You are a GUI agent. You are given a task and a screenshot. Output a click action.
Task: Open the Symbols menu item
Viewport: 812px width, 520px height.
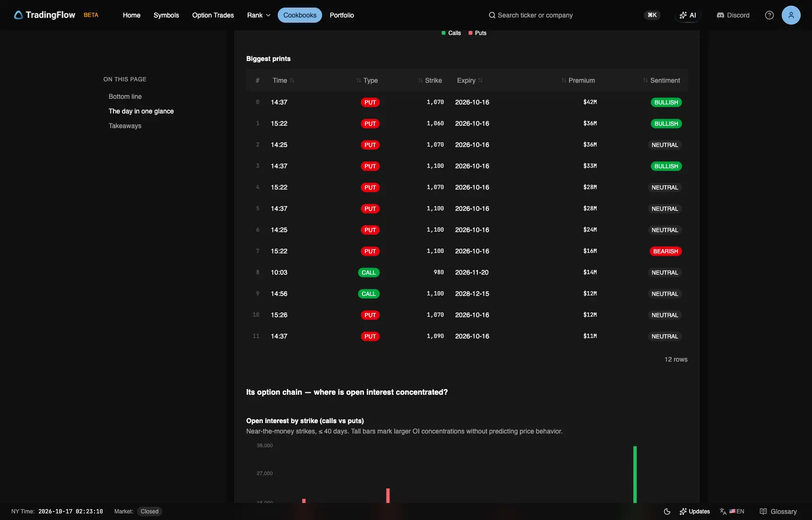point(166,15)
